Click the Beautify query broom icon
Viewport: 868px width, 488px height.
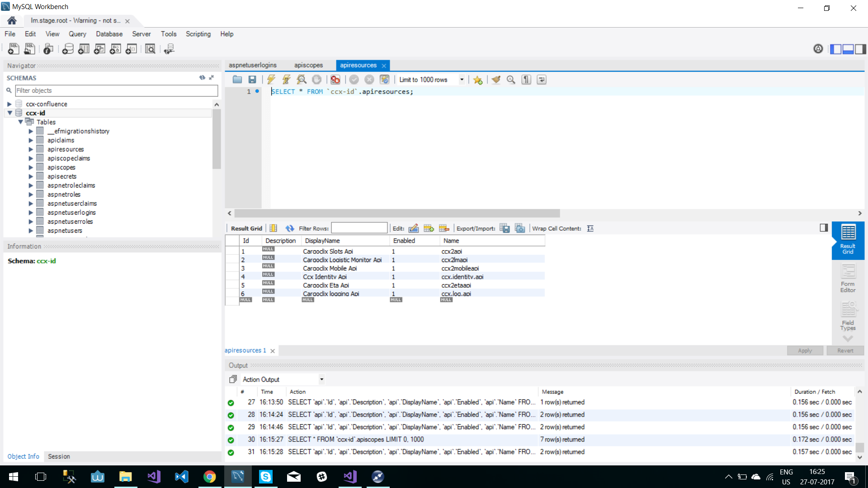[496, 80]
